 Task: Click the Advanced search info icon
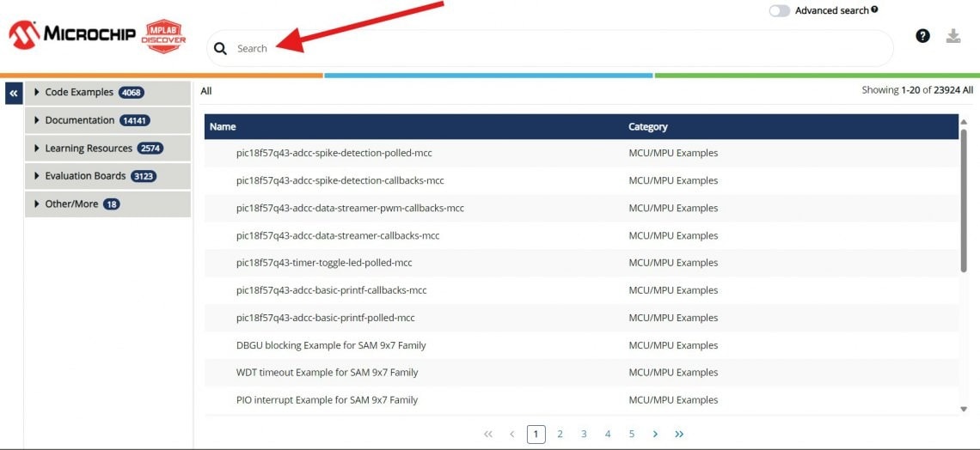874,9
